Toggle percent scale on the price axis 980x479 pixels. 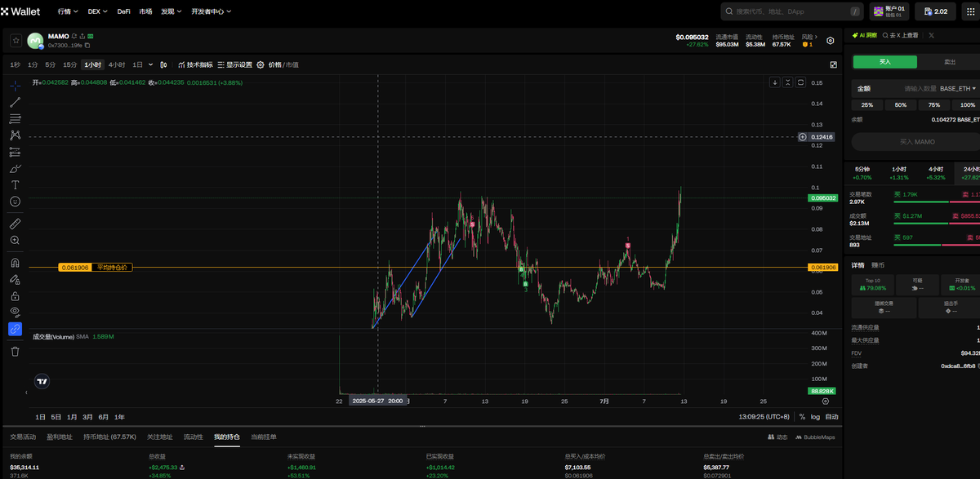coord(802,417)
